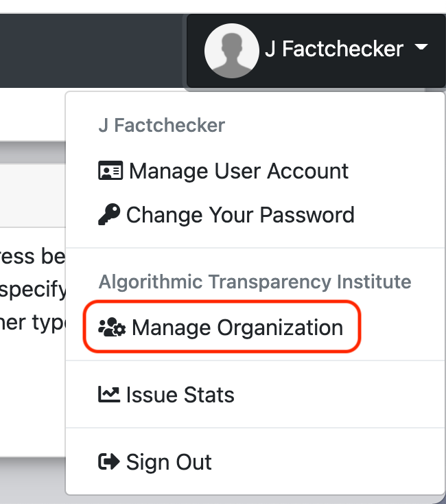
Task: Toggle the J Factchecker navbar name
Action: click(x=333, y=49)
